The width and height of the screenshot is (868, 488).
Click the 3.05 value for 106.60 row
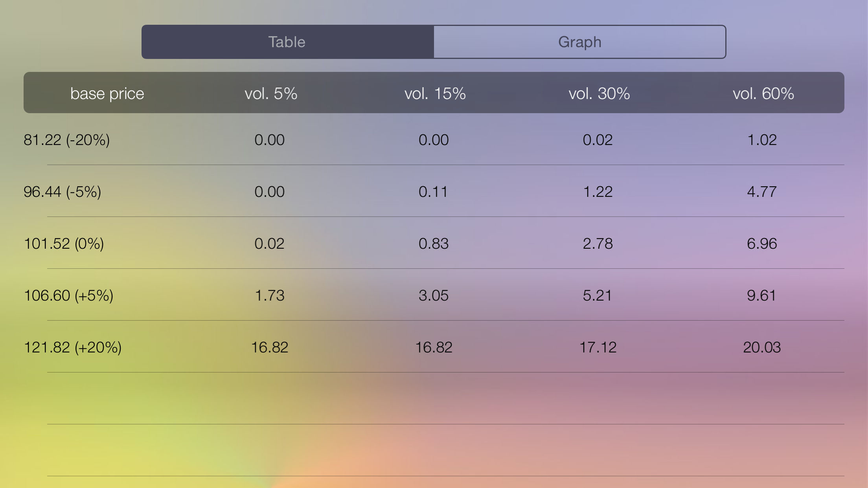point(434,295)
